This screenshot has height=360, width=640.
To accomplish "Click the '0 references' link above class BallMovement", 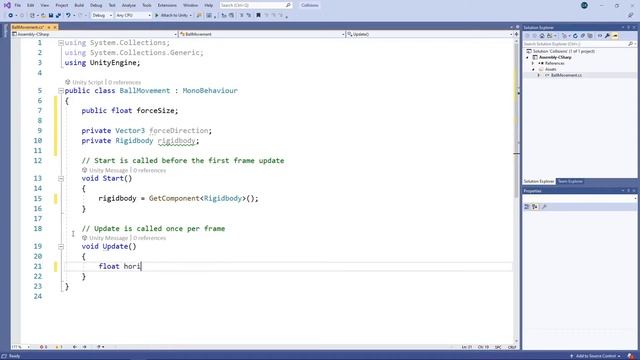I will pos(124,82).
